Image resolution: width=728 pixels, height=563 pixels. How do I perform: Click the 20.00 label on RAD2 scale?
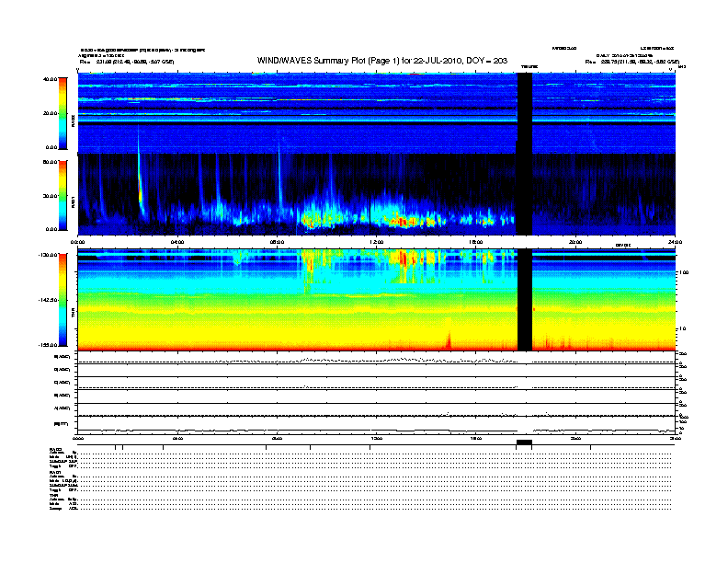(50, 113)
